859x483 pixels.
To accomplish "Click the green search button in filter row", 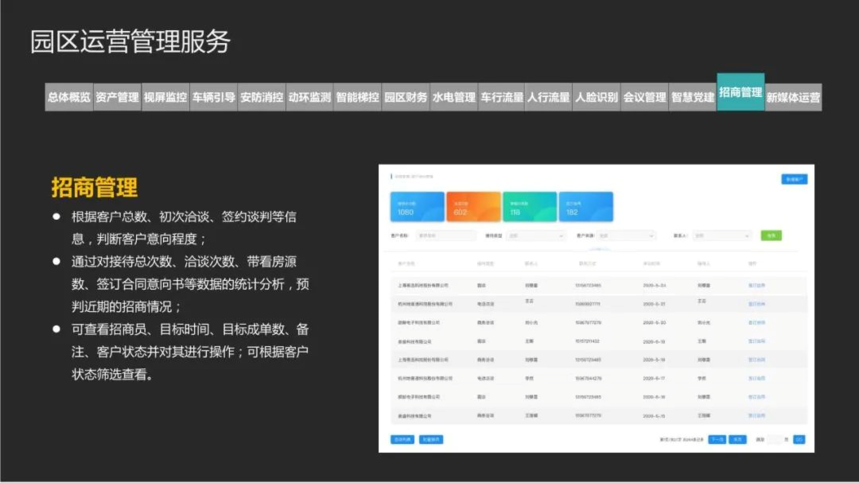I will tap(771, 235).
